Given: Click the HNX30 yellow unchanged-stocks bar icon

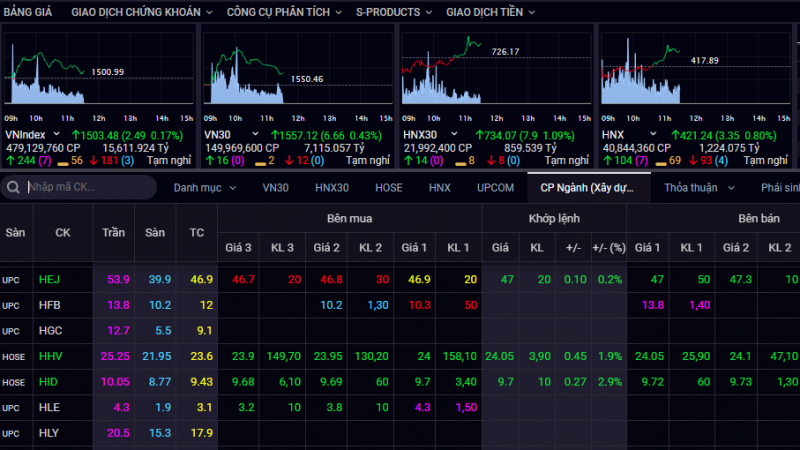Looking at the screenshot, I should [460, 163].
